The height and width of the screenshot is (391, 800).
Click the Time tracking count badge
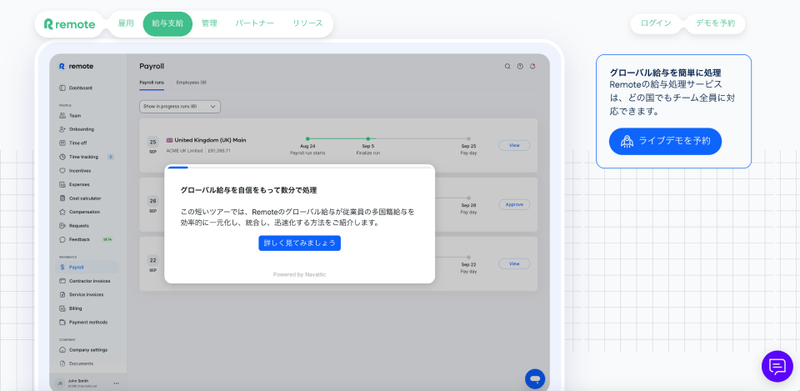110,157
